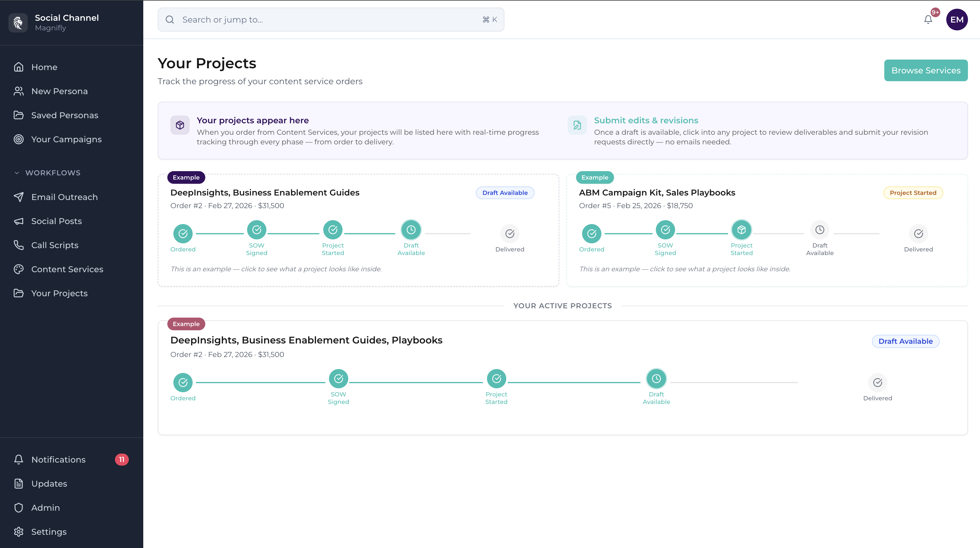Image resolution: width=980 pixels, height=548 pixels.
Task: Click the Call Scripts phone icon
Action: [19, 245]
